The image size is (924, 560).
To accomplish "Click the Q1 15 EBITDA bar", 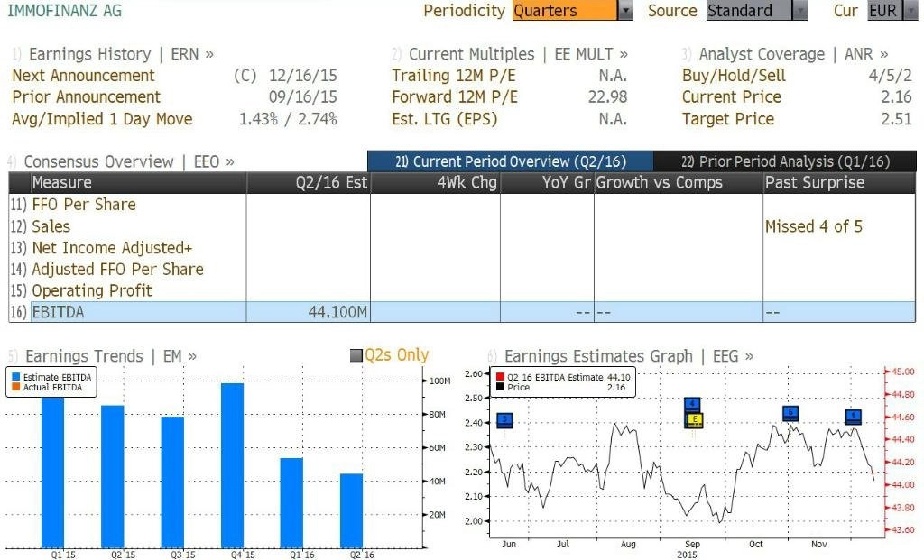I will click(52, 473).
